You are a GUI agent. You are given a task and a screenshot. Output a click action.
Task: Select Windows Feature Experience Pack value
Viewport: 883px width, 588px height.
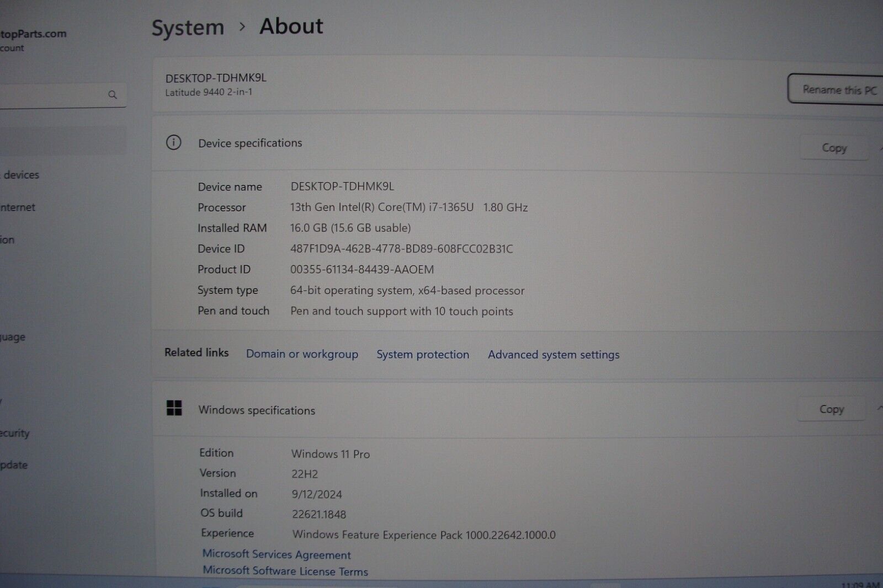(424, 534)
